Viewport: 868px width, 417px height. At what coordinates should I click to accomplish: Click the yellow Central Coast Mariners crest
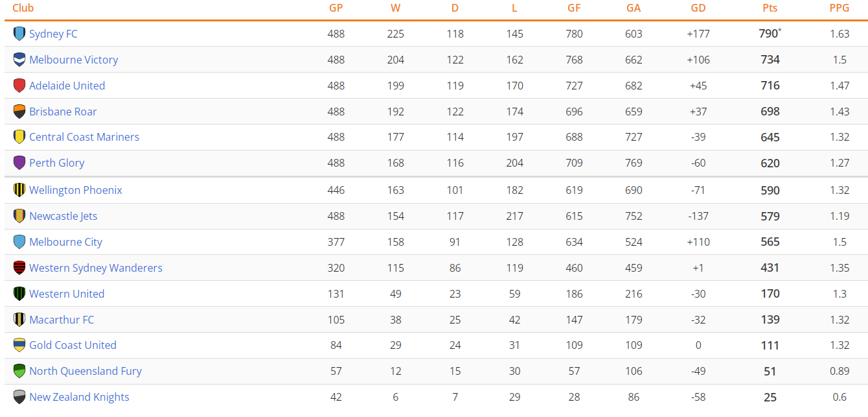point(19,137)
